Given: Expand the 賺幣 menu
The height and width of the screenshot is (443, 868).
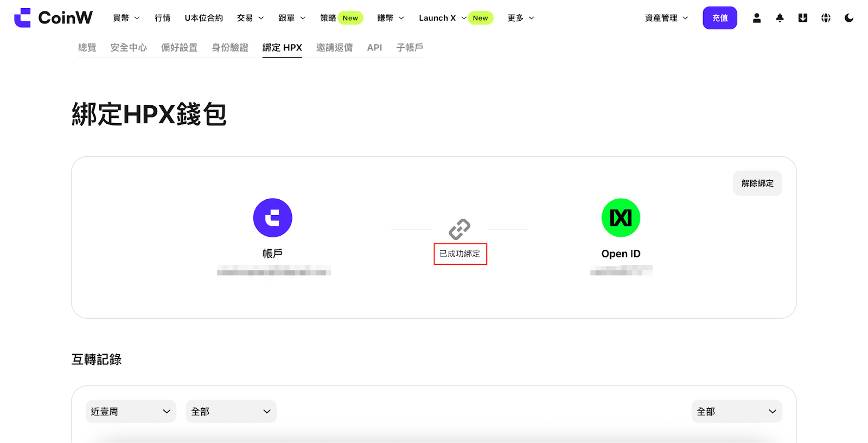Looking at the screenshot, I should click(391, 18).
